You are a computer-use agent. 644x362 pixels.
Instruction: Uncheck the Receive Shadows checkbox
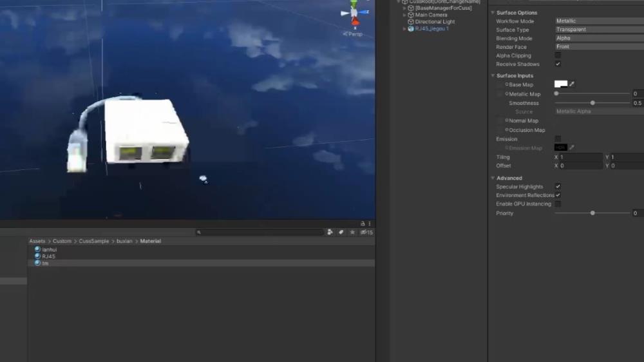tap(558, 64)
